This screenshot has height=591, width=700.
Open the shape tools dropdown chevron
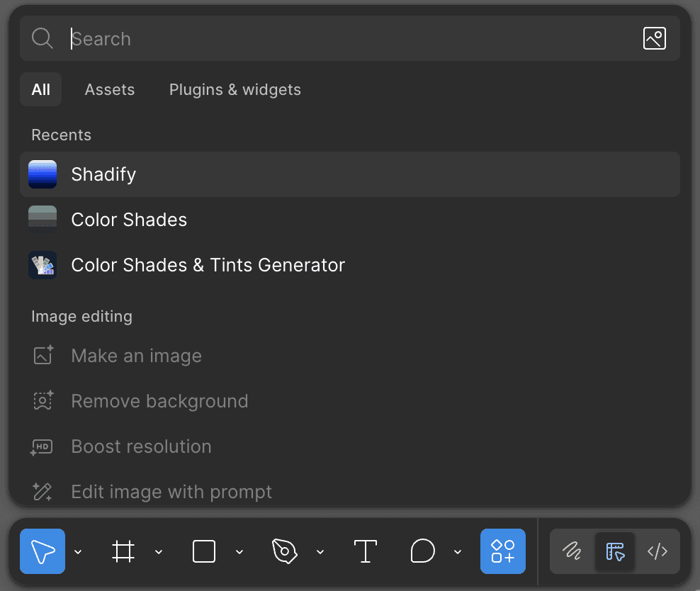pos(239,552)
